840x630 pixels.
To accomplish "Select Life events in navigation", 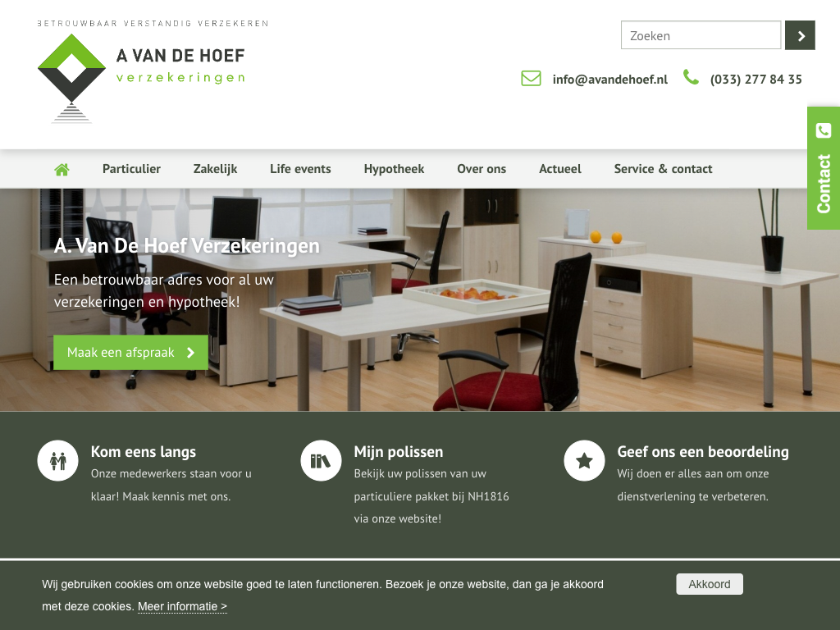I will [x=300, y=169].
